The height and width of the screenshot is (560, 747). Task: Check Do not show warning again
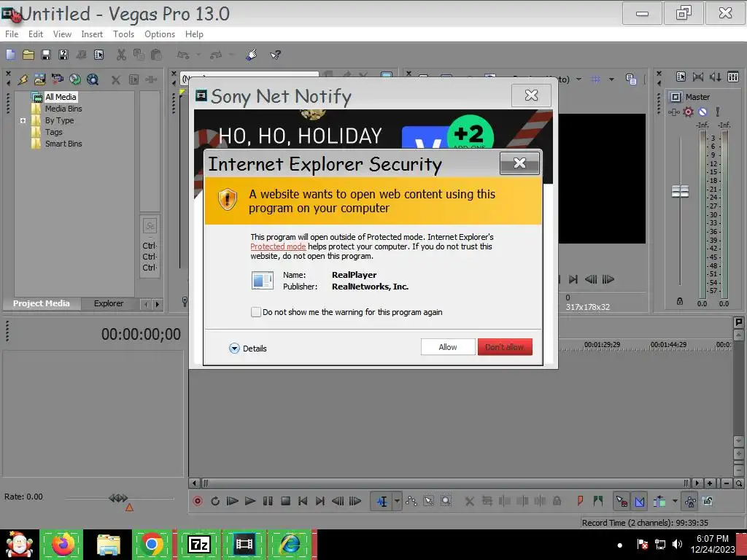(256, 312)
